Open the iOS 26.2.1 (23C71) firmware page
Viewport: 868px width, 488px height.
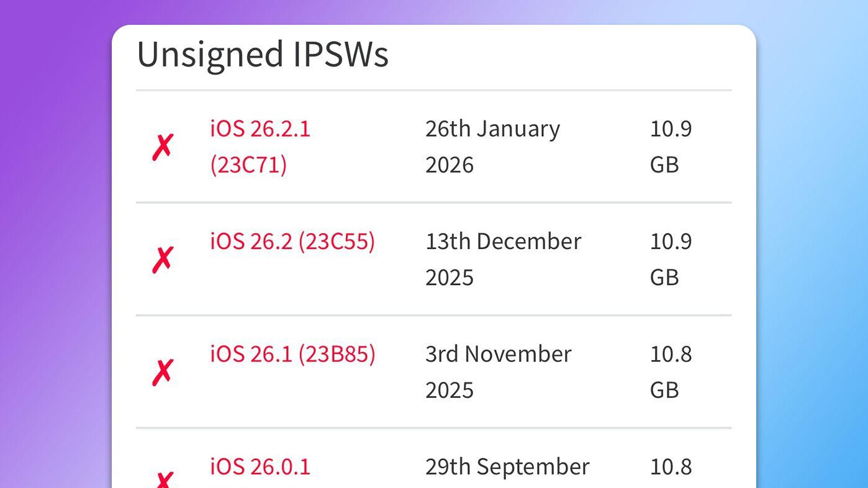tap(260, 147)
